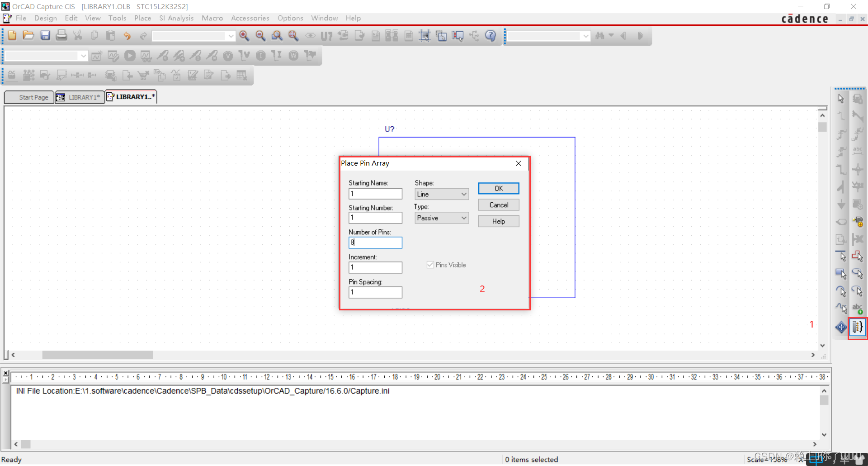Click the Zoom to All icon
Screen dimensions: 868x466
pos(293,36)
